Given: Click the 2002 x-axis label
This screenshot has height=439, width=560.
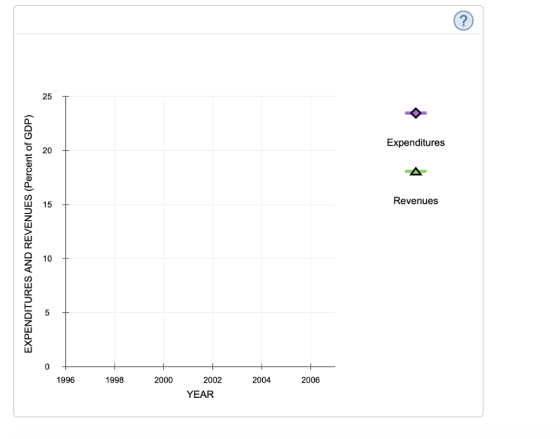Looking at the screenshot, I should [212, 380].
